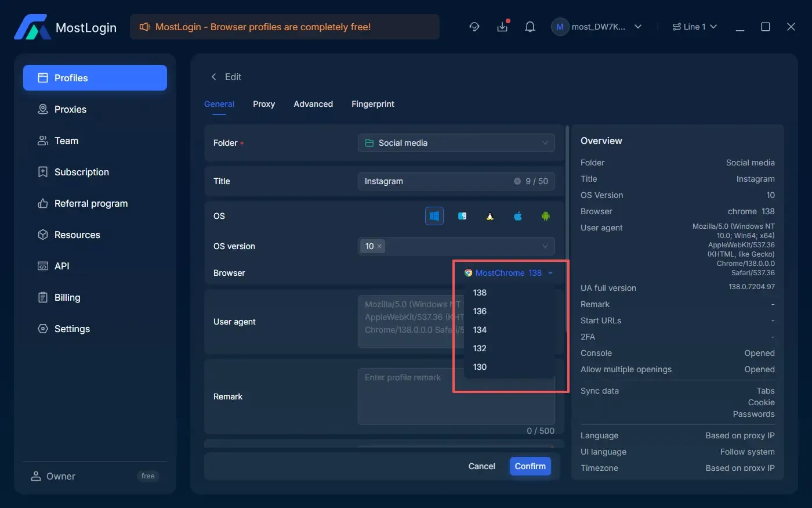This screenshot has width=812, height=508.
Task: Select the Windows OS icon
Action: (x=434, y=216)
